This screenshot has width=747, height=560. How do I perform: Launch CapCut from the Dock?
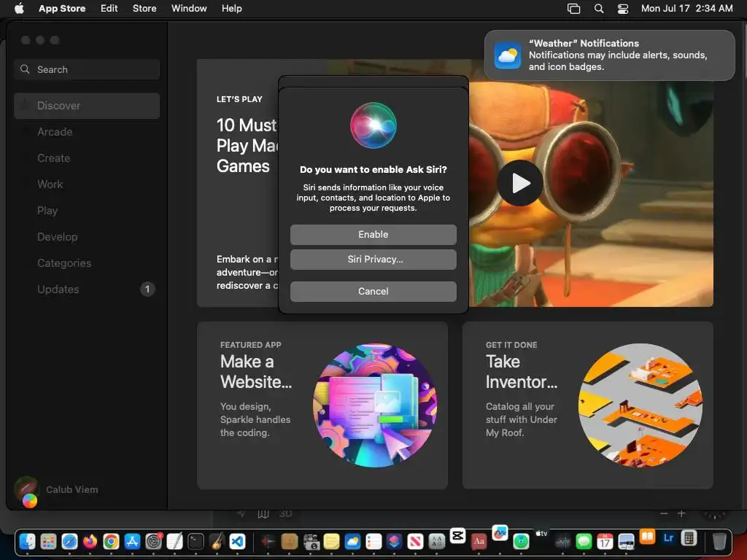coord(458,536)
